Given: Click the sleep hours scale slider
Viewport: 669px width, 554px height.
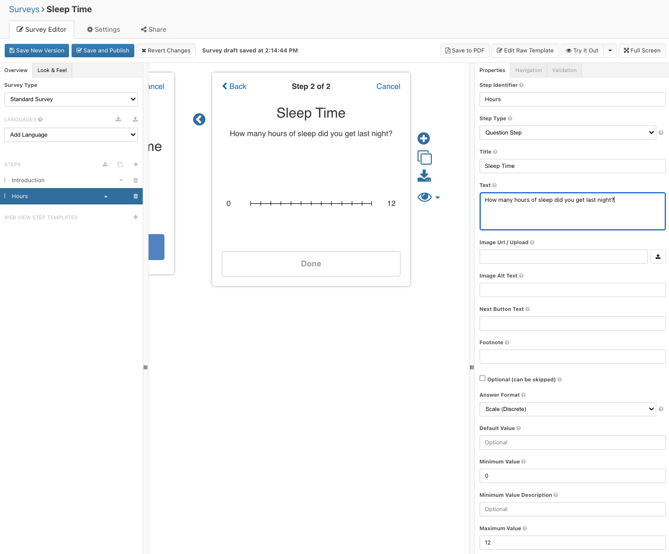Looking at the screenshot, I should [310, 204].
